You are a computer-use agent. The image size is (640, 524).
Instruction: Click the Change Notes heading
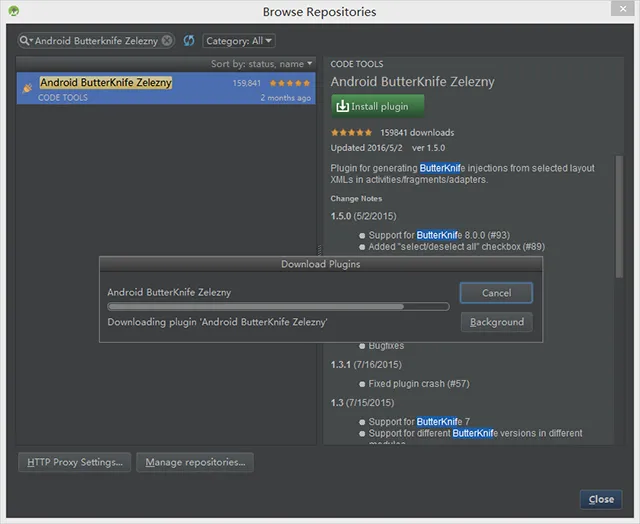click(x=356, y=198)
